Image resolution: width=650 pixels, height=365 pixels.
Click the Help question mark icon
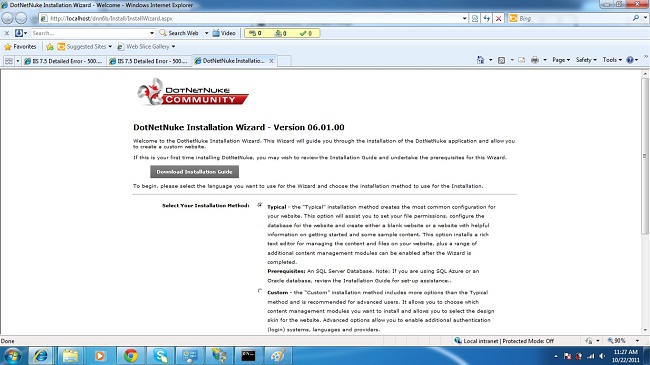coord(630,60)
